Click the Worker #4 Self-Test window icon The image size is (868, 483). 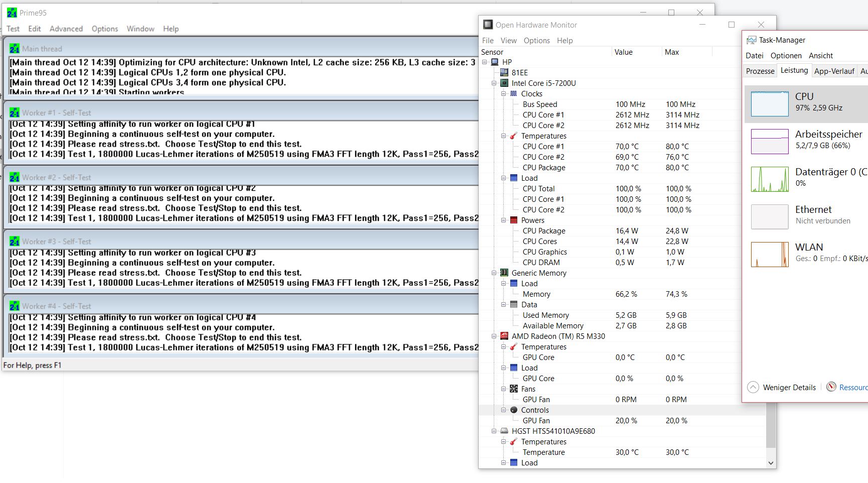[x=15, y=306]
